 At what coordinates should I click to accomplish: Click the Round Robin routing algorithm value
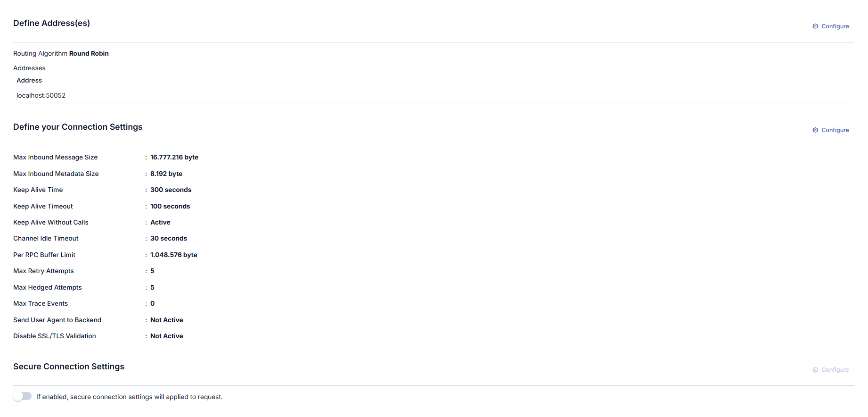pyautogui.click(x=89, y=54)
